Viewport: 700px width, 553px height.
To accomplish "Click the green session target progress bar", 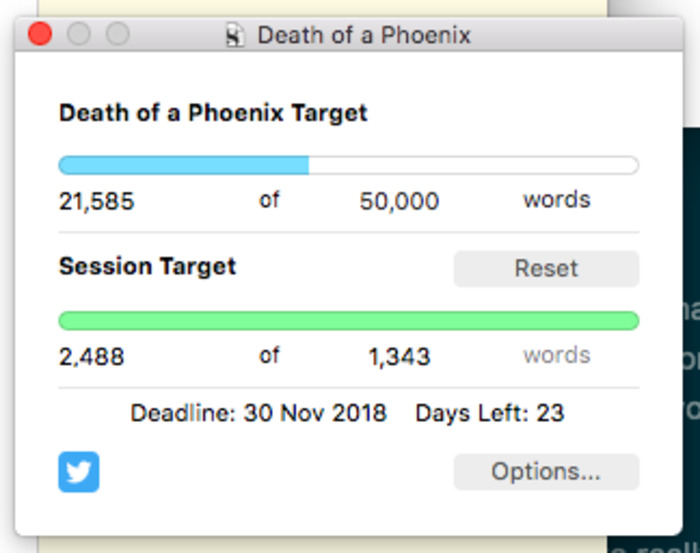I will pos(349,320).
